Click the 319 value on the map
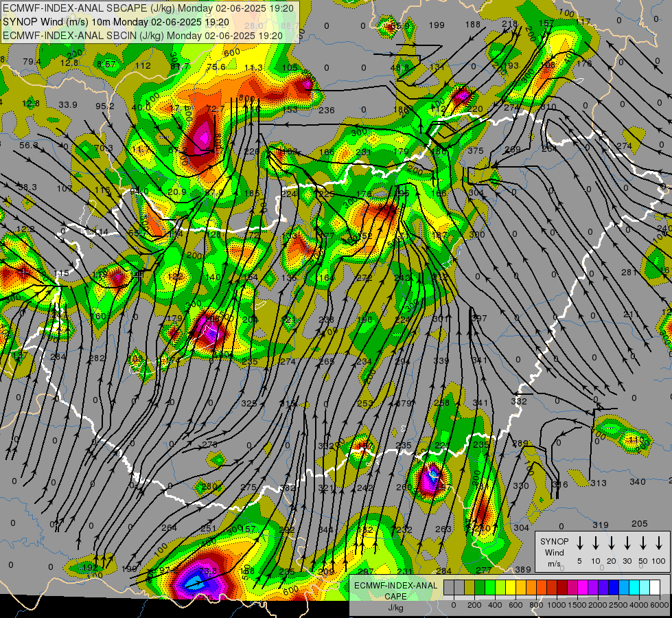Viewport: 672px width, 618px height. (601, 525)
